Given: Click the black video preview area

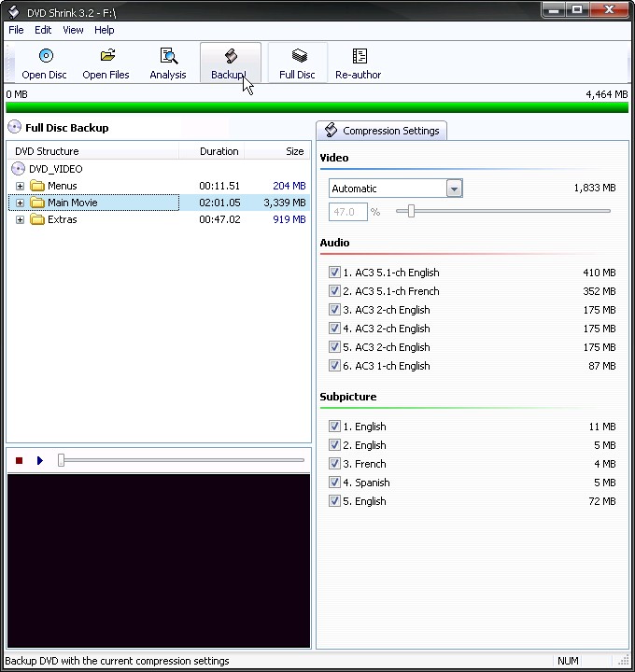Looking at the screenshot, I should click(159, 561).
